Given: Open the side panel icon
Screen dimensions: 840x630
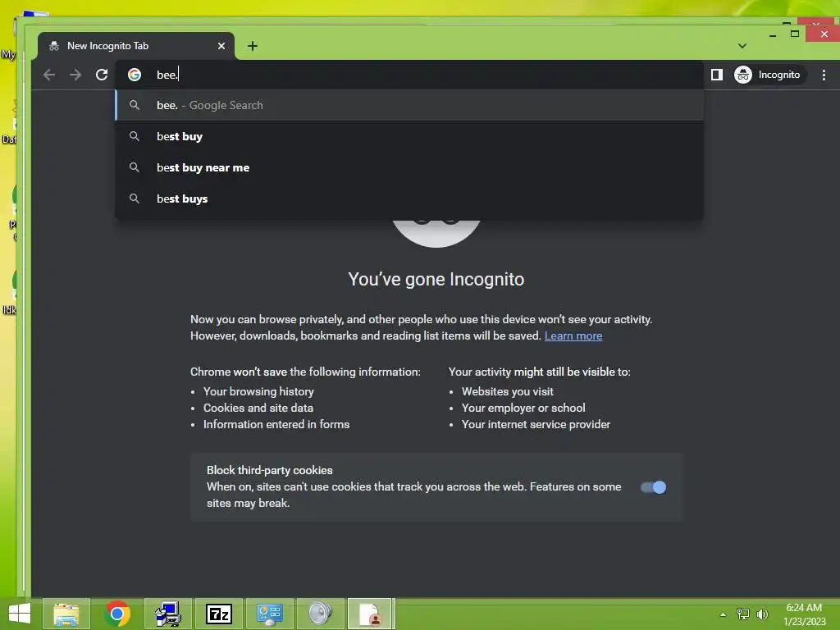Looking at the screenshot, I should [x=717, y=75].
